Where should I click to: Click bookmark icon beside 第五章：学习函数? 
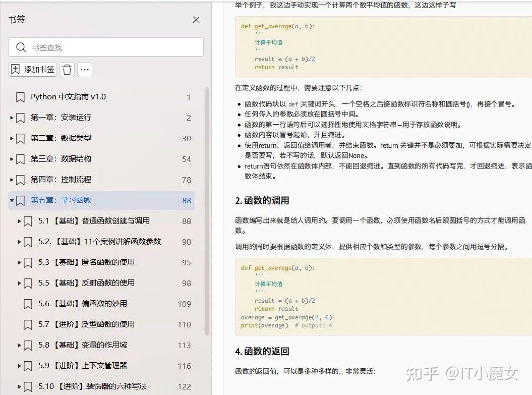pos(20,200)
